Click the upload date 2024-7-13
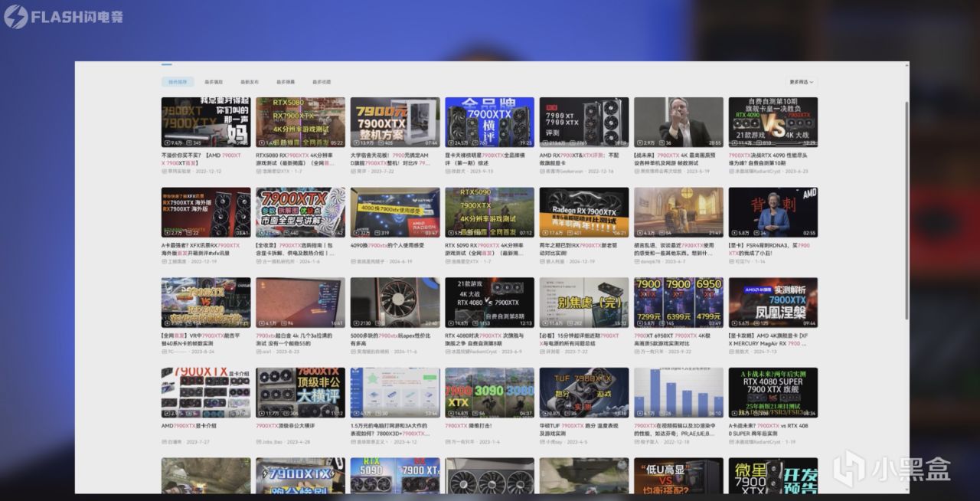 pyautogui.click(x=765, y=352)
